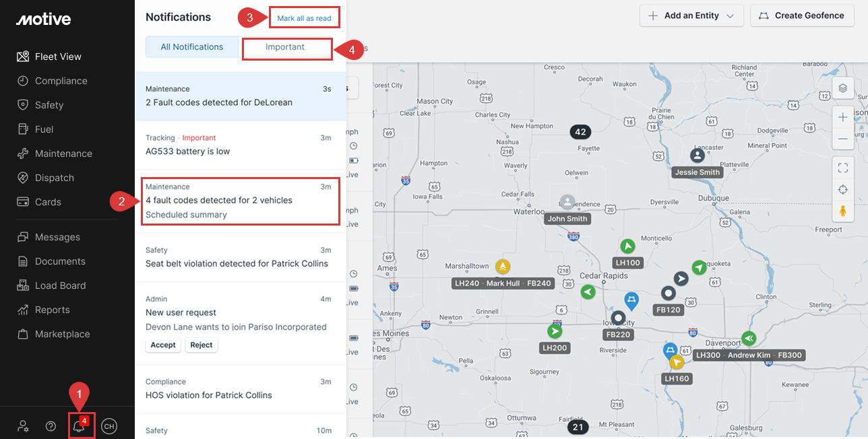Select the Jessie Smith driver marker
Screen dimensions: 868x439
(697, 156)
